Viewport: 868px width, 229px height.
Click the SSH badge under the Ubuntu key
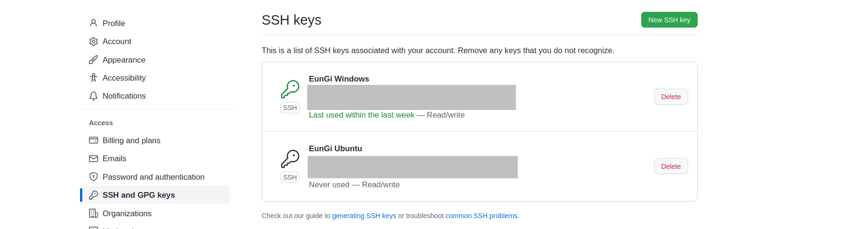click(x=290, y=177)
